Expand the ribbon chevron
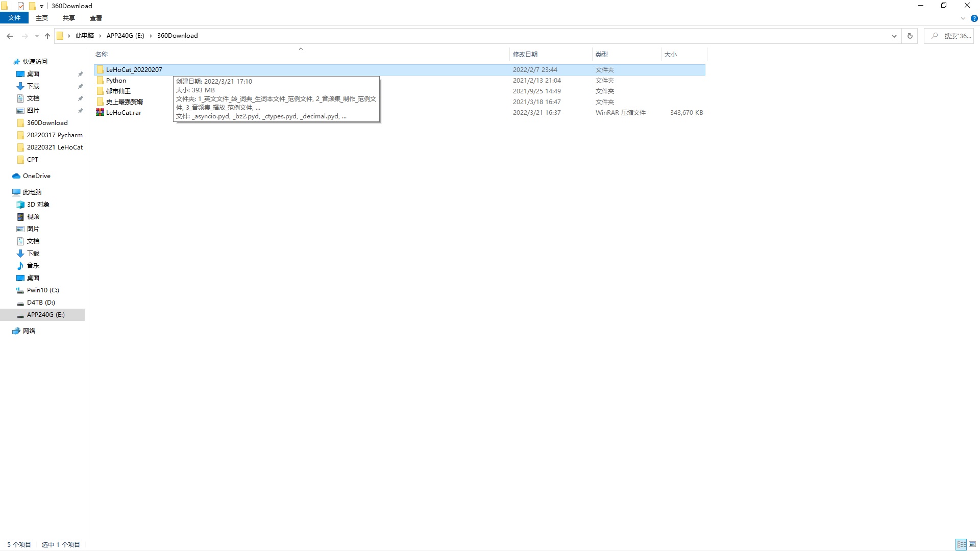The width and height of the screenshot is (980, 551). pos(963,18)
